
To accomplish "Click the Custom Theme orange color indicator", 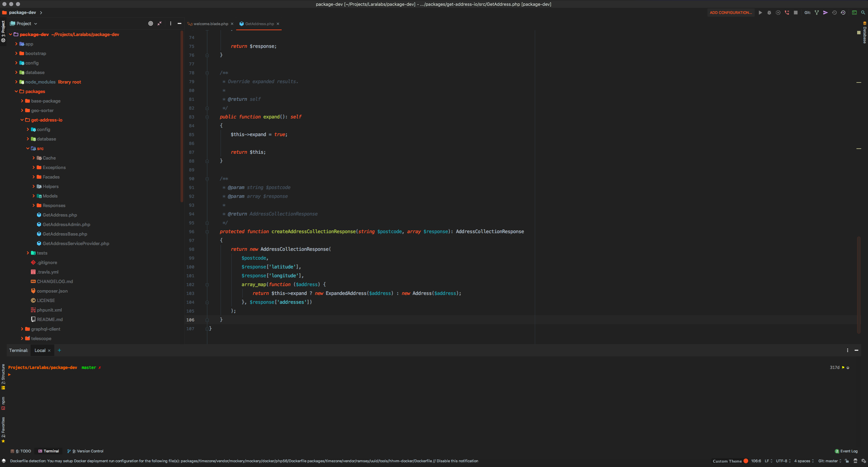I will [x=746, y=461].
